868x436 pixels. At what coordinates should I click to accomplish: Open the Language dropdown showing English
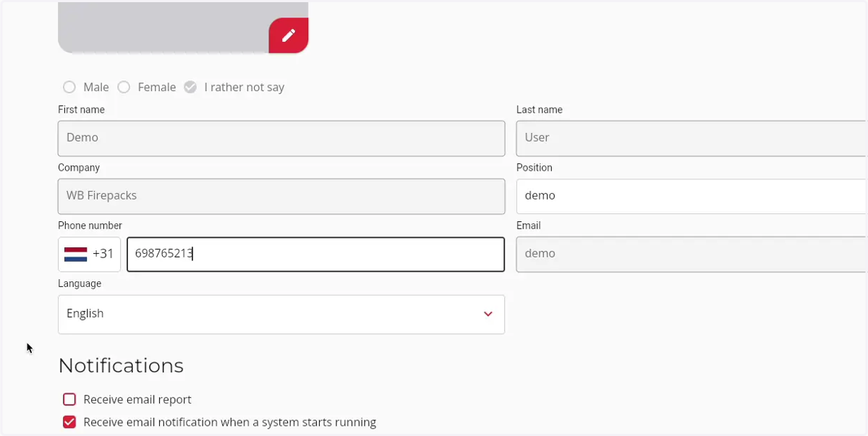point(281,315)
